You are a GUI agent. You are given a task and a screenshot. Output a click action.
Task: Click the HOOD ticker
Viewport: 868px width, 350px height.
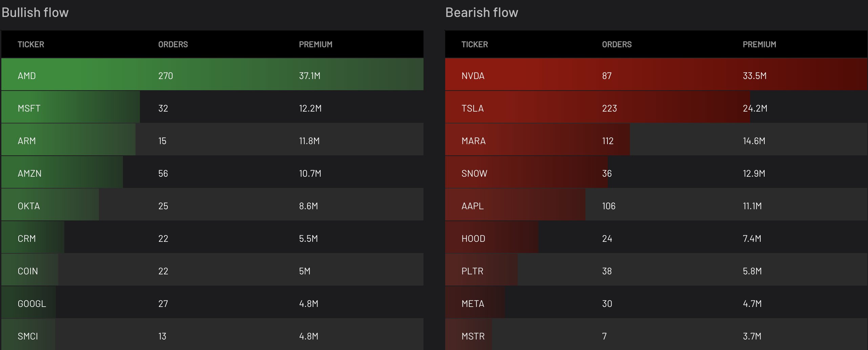tap(473, 238)
